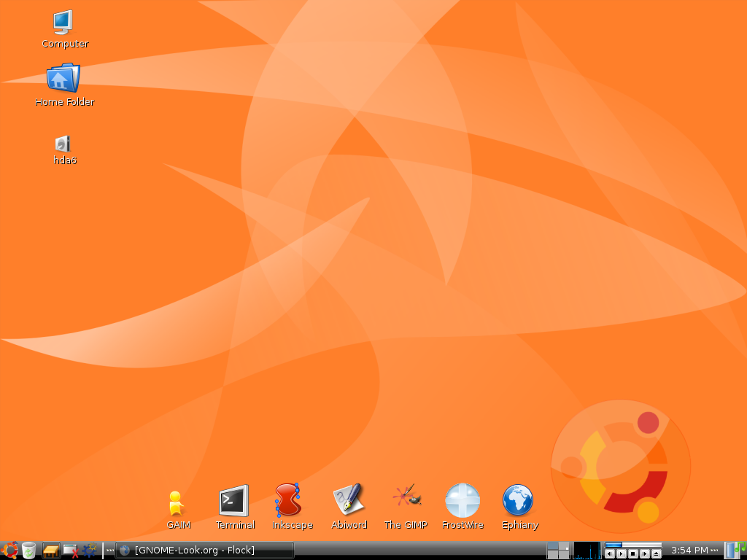Open the green music note panel icon
The height and width of the screenshot is (560, 747).
[741, 548]
